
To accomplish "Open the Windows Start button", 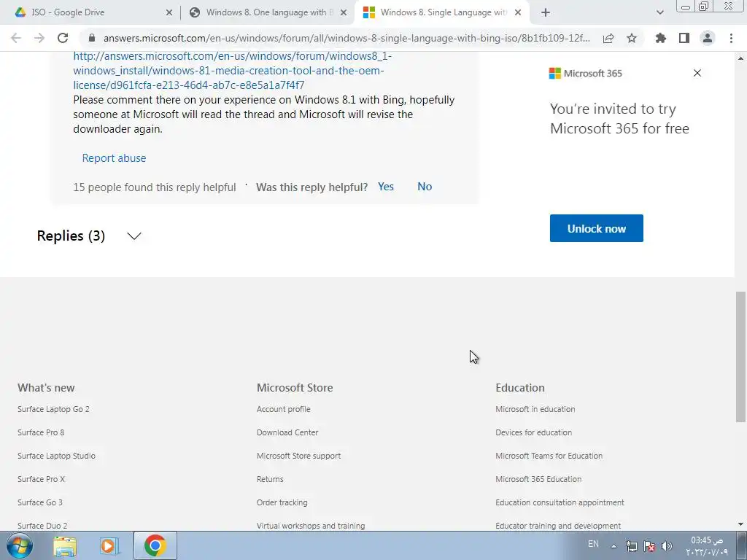I will coord(19,545).
